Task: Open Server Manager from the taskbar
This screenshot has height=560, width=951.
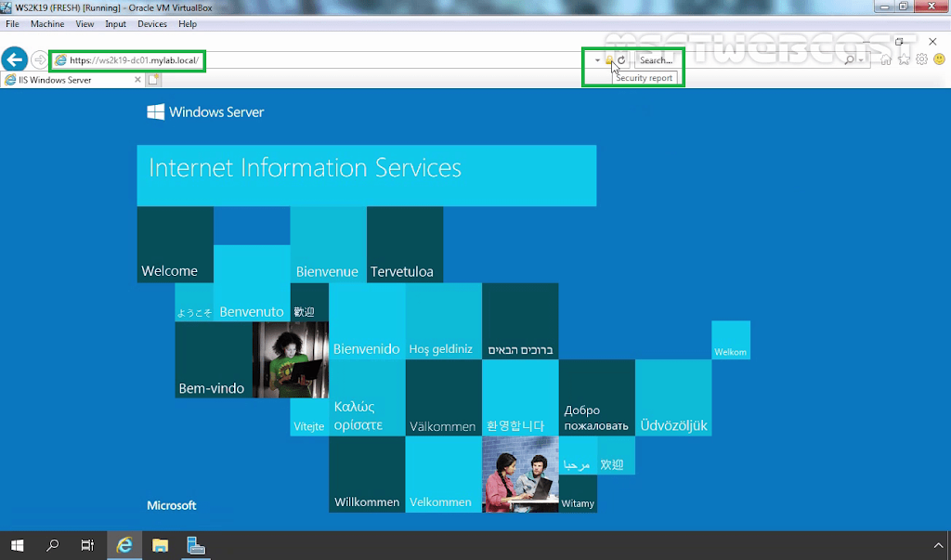Action: pos(195,545)
